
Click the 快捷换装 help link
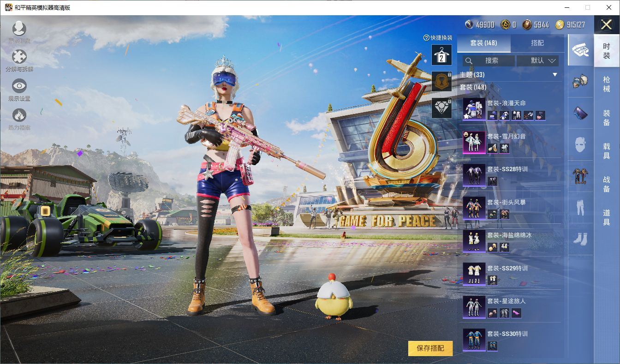pyautogui.click(x=438, y=38)
